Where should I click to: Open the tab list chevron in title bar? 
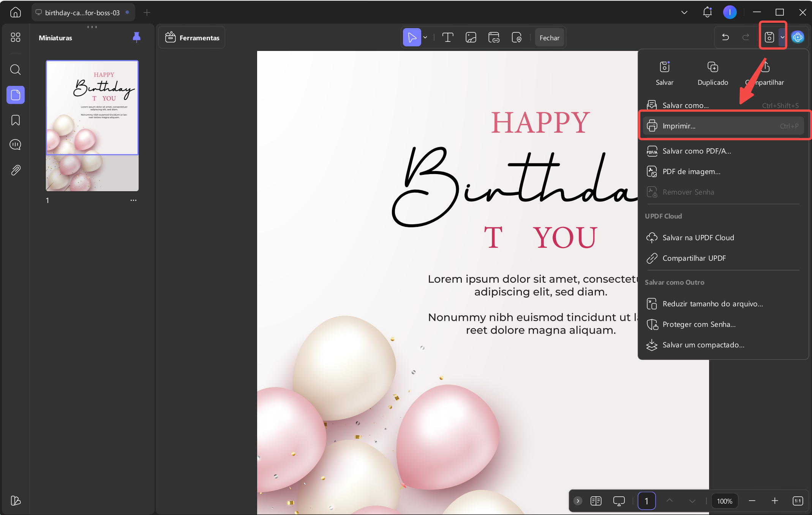(684, 12)
